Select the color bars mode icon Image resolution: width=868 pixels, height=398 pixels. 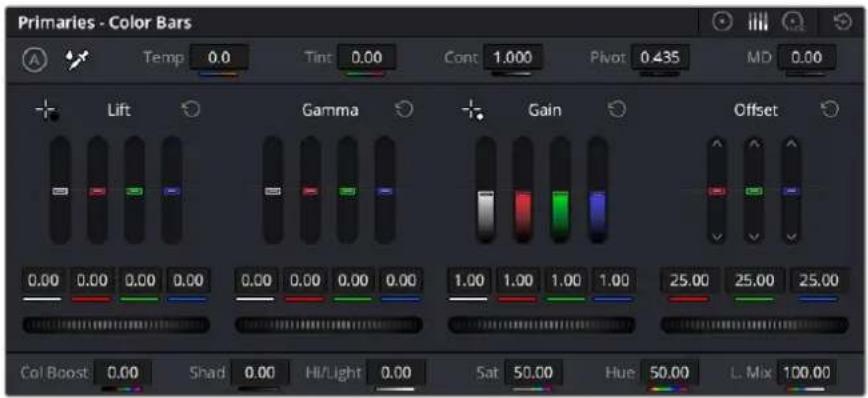[x=758, y=22]
